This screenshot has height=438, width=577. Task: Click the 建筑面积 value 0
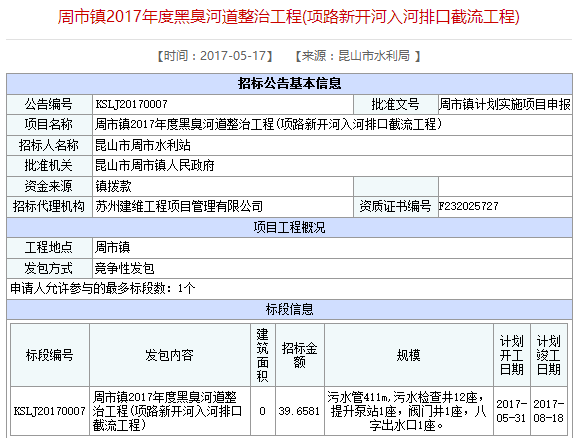pos(262,411)
